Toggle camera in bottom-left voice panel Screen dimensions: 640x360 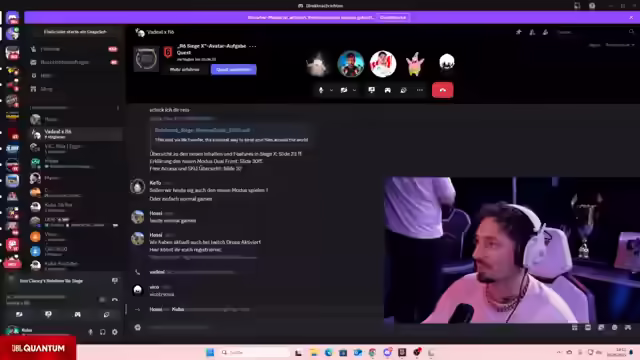(x=19, y=314)
